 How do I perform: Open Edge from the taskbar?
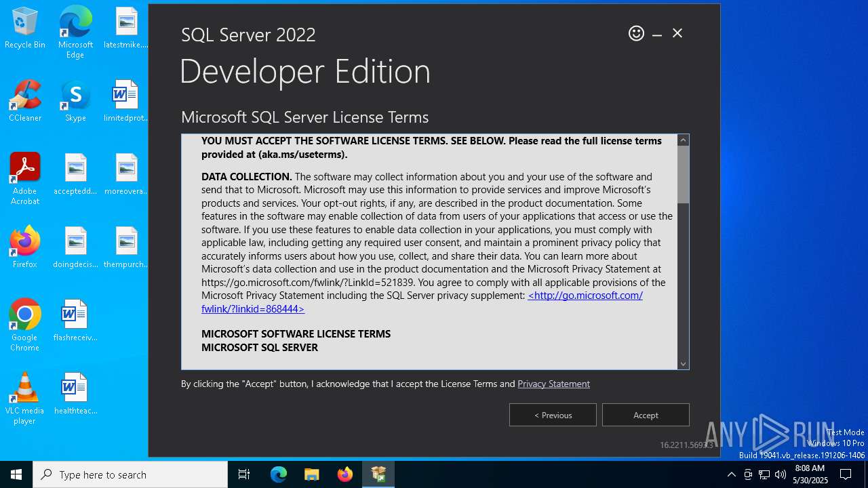coord(279,474)
